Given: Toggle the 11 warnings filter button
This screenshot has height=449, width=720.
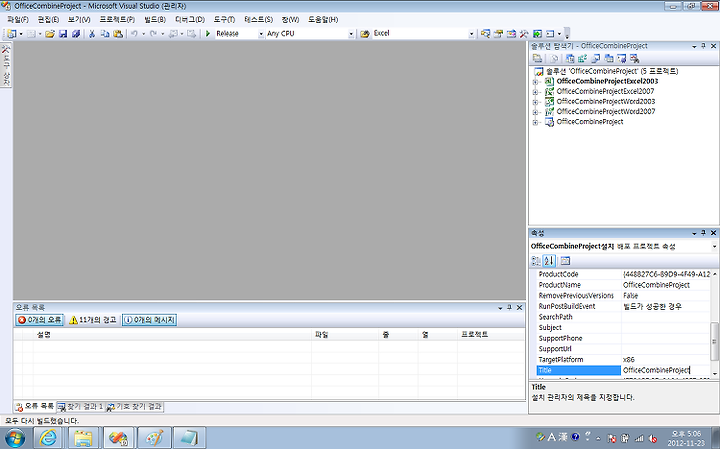Looking at the screenshot, I should coord(93,320).
